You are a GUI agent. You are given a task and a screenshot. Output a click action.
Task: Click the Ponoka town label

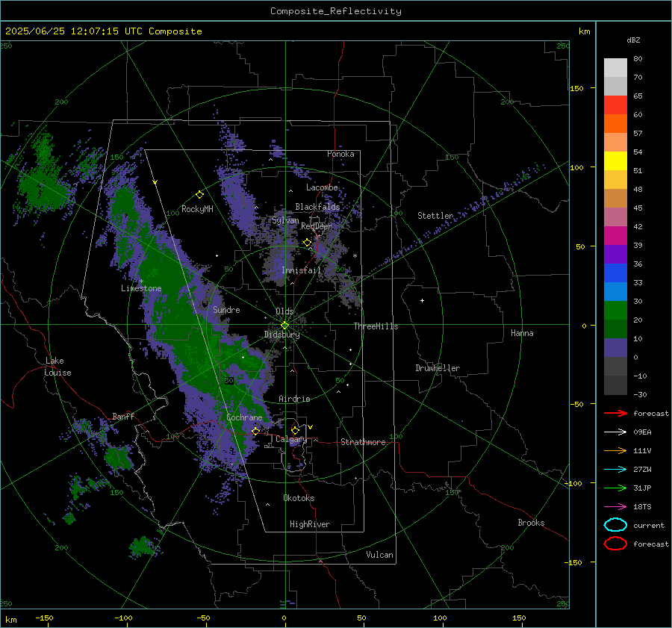(340, 154)
